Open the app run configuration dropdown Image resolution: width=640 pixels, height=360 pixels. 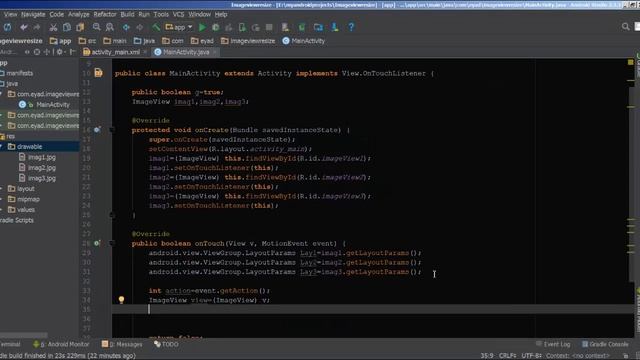pos(179,27)
